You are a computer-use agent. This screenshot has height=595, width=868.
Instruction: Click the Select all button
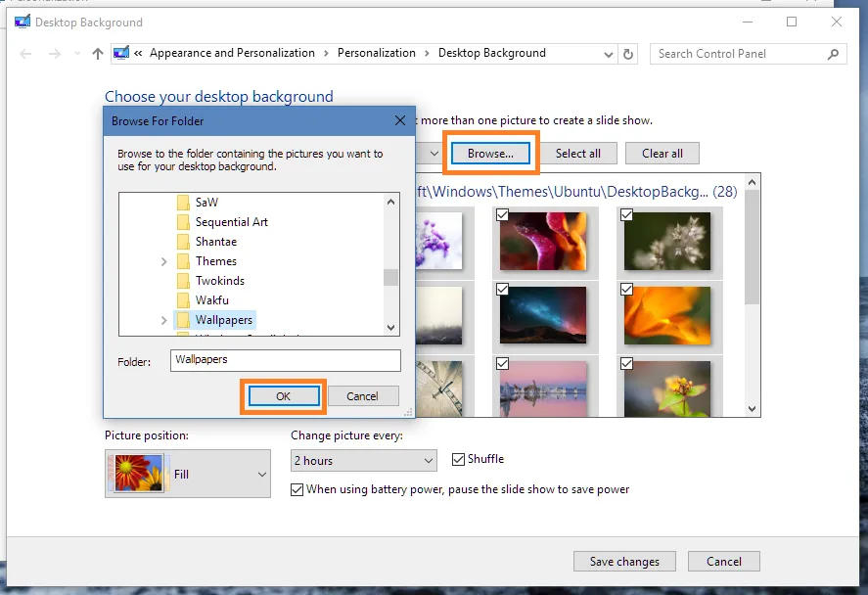578,154
